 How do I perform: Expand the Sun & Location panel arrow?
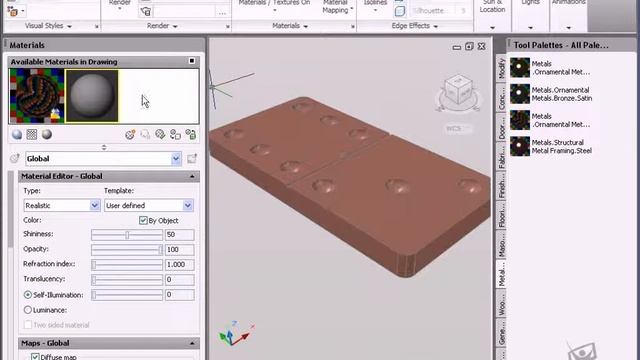click(x=492, y=28)
